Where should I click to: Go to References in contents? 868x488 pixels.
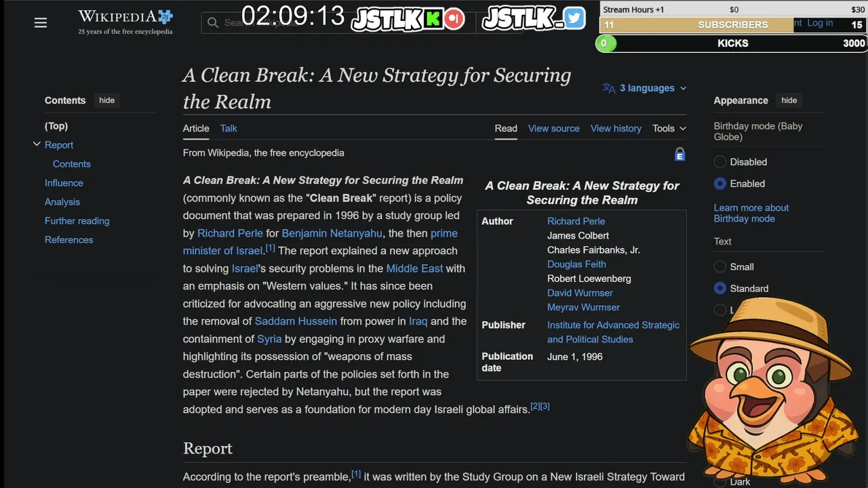click(69, 240)
